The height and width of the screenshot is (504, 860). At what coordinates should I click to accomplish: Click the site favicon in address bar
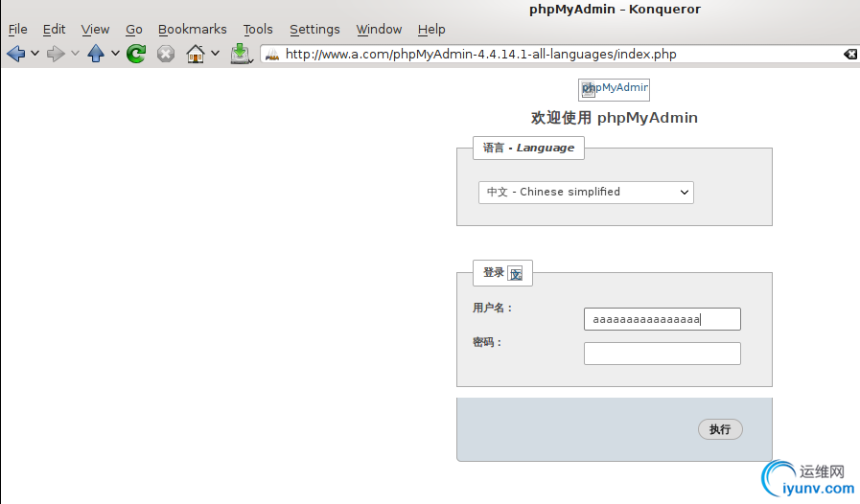click(272, 55)
